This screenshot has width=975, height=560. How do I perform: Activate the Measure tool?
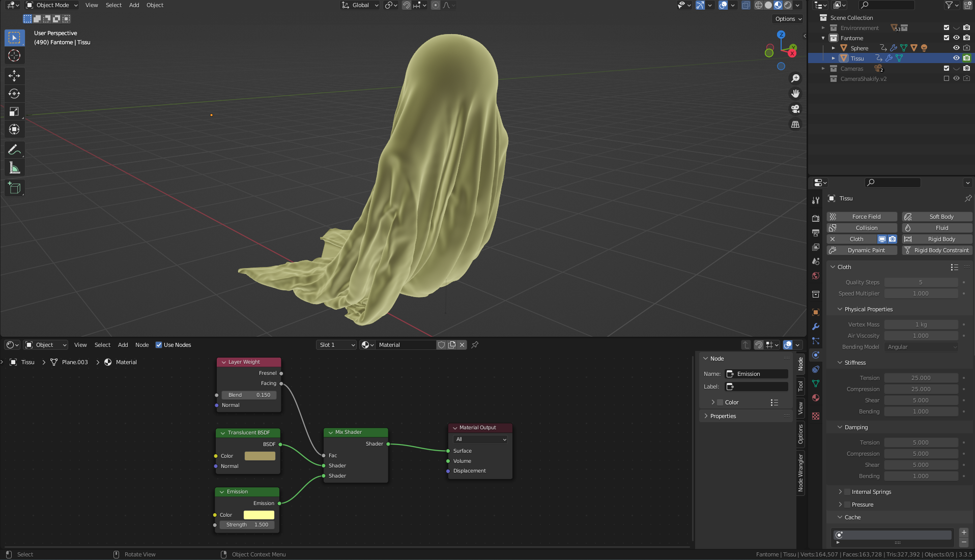click(x=14, y=168)
